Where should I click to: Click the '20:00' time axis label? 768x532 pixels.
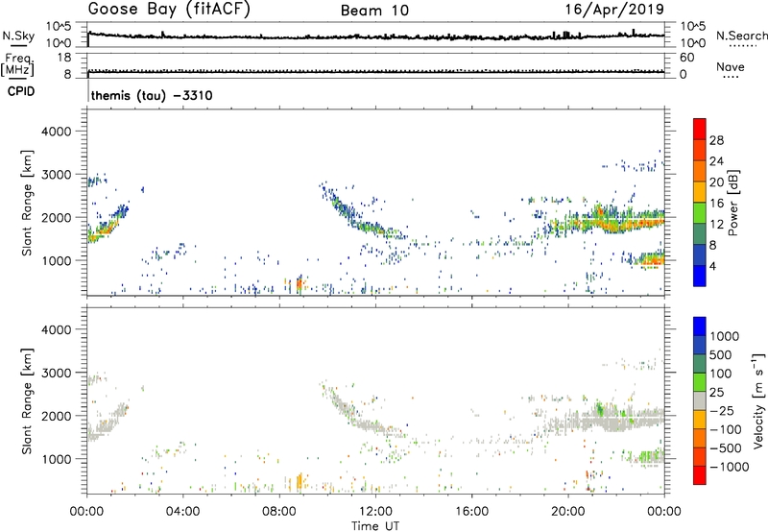click(568, 512)
